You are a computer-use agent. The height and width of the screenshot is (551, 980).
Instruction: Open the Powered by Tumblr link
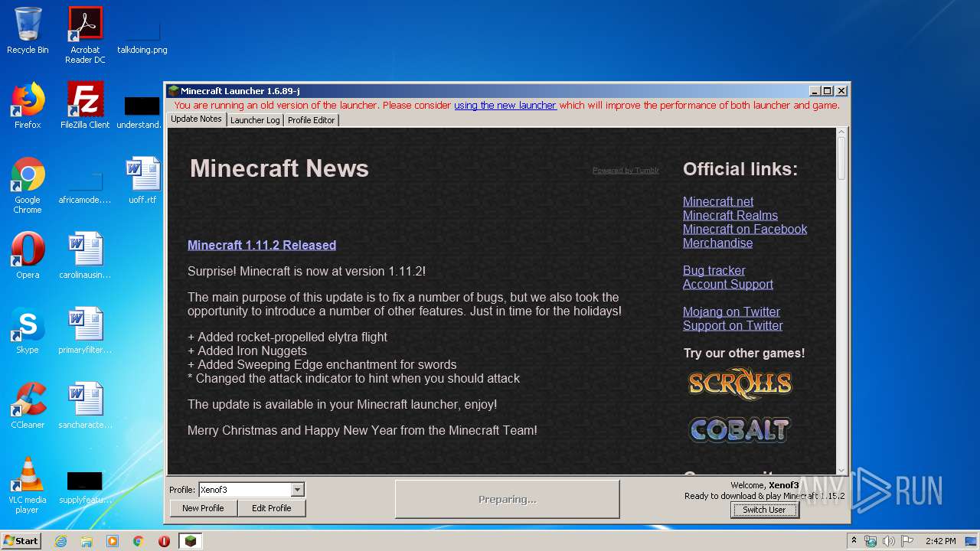point(626,171)
